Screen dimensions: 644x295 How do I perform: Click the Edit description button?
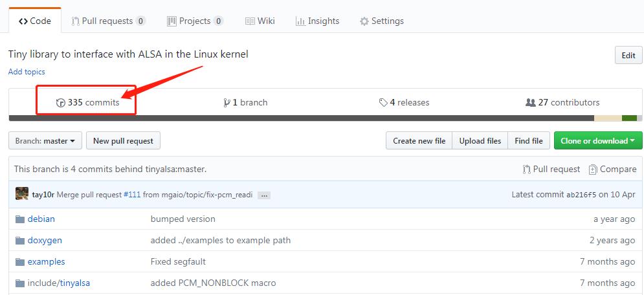click(x=628, y=56)
